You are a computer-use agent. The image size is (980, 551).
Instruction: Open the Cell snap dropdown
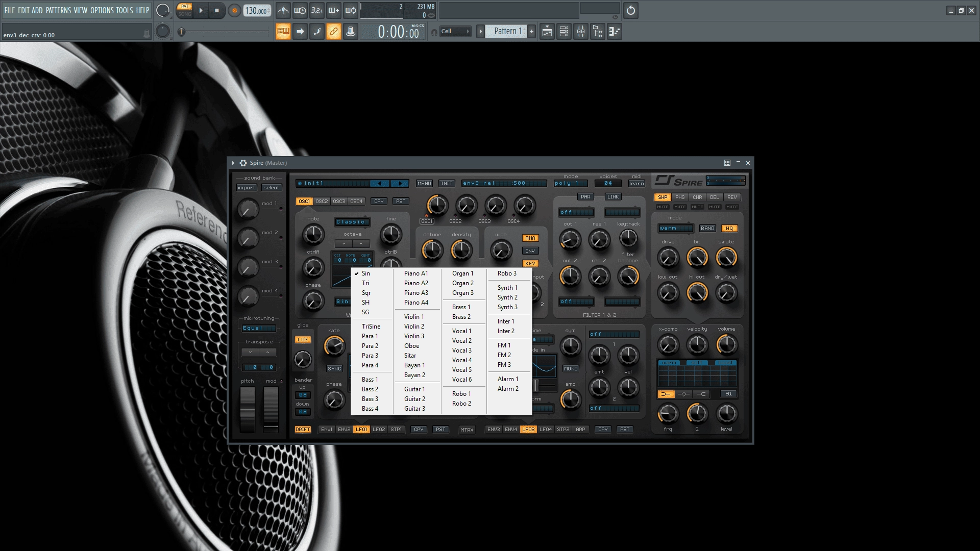[455, 32]
